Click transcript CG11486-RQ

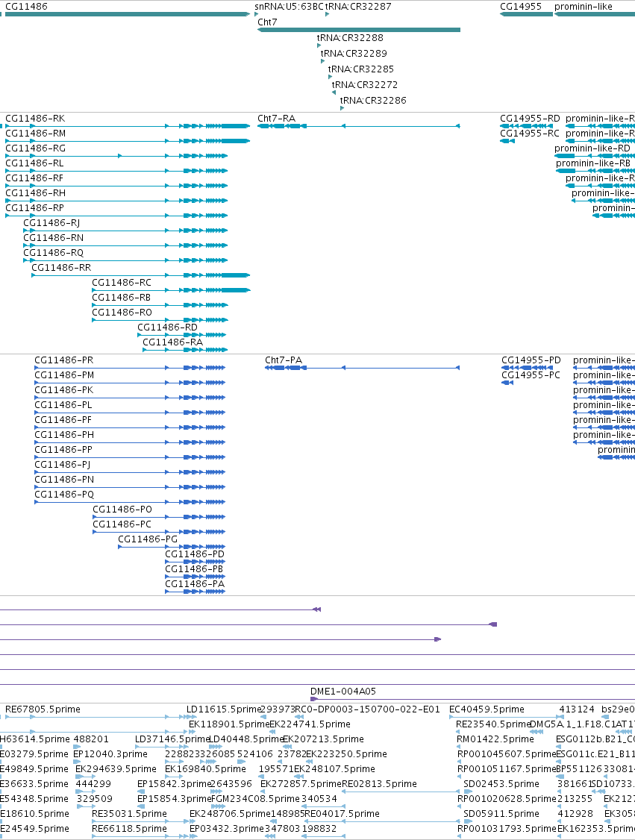pos(54,253)
